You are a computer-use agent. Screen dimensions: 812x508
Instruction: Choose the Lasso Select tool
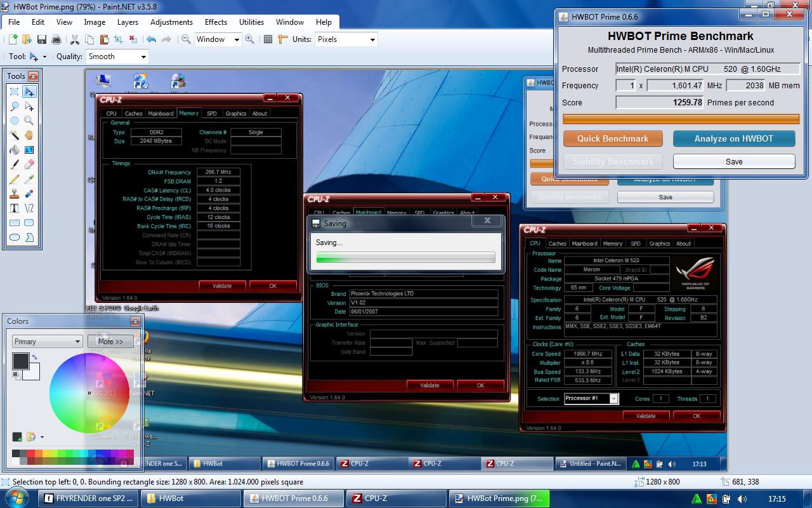[x=14, y=106]
